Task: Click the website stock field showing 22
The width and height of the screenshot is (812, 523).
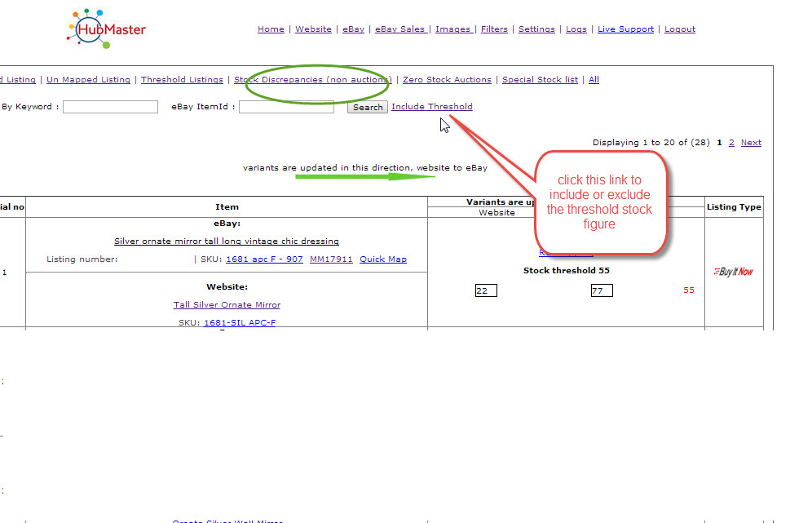Action: (486, 290)
